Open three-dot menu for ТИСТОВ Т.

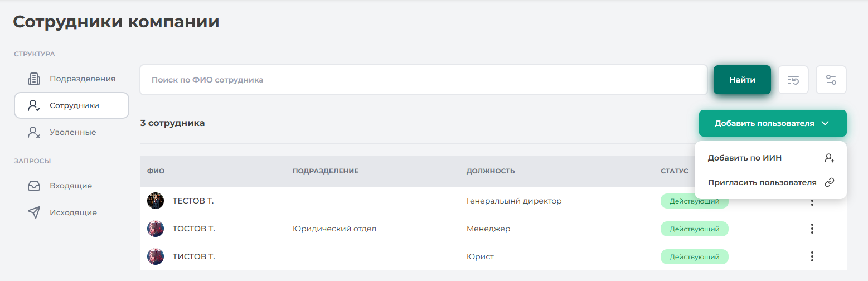point(812,256)
